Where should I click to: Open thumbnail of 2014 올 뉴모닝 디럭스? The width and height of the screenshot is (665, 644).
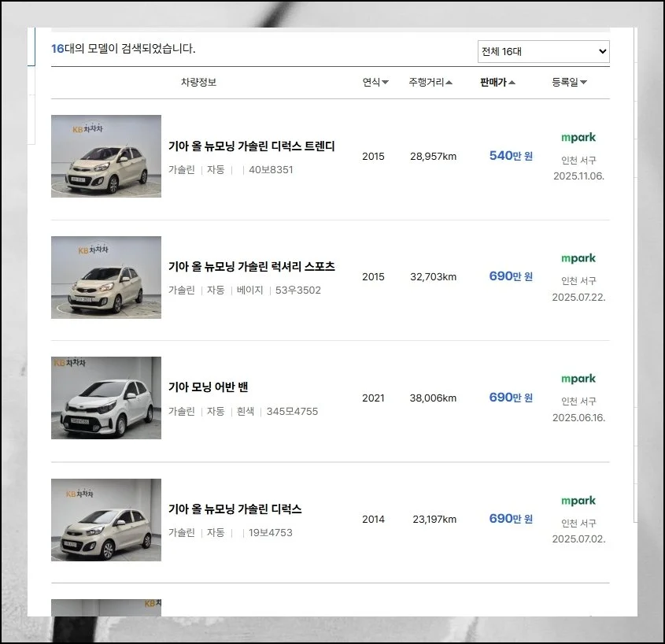pyautogui.click(x=106, y=520)
